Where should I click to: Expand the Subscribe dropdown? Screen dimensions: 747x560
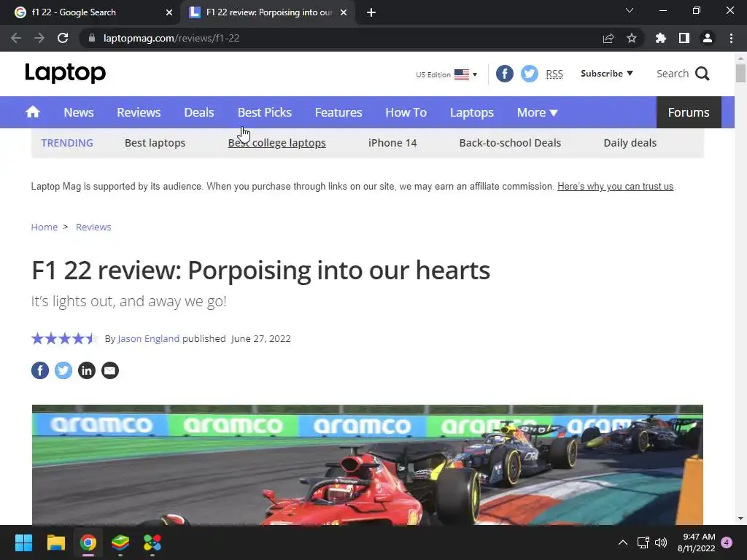(x=606, y=74)
